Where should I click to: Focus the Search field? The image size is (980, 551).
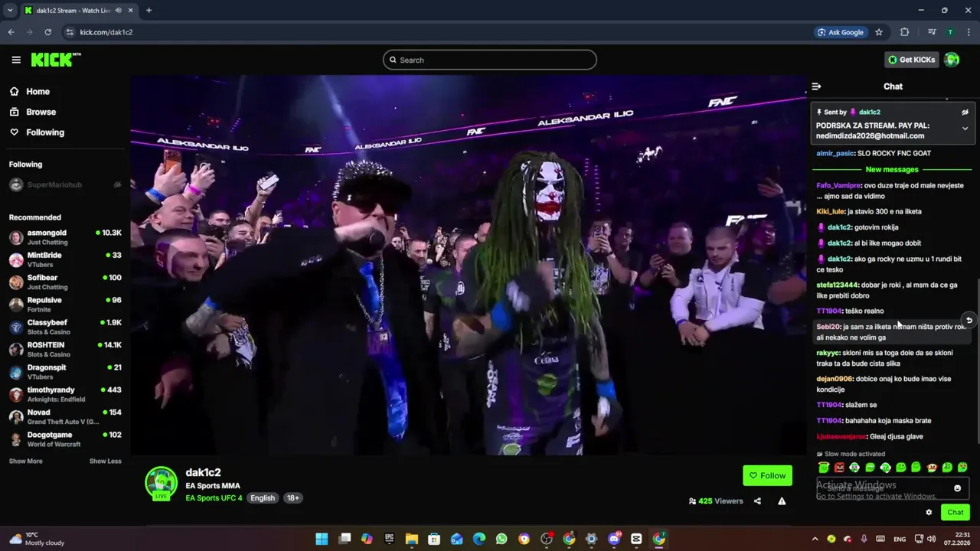pos(490,60)
